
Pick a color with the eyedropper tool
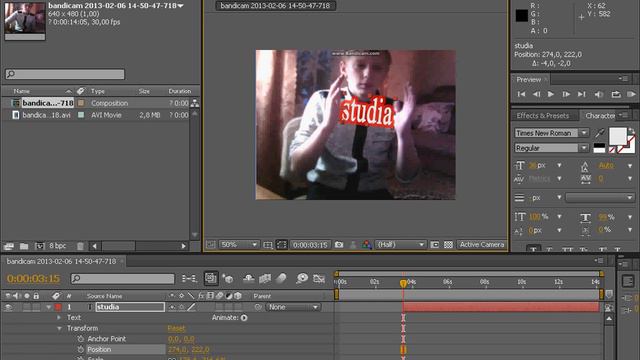pyautogui.click(x=599, y=133)
